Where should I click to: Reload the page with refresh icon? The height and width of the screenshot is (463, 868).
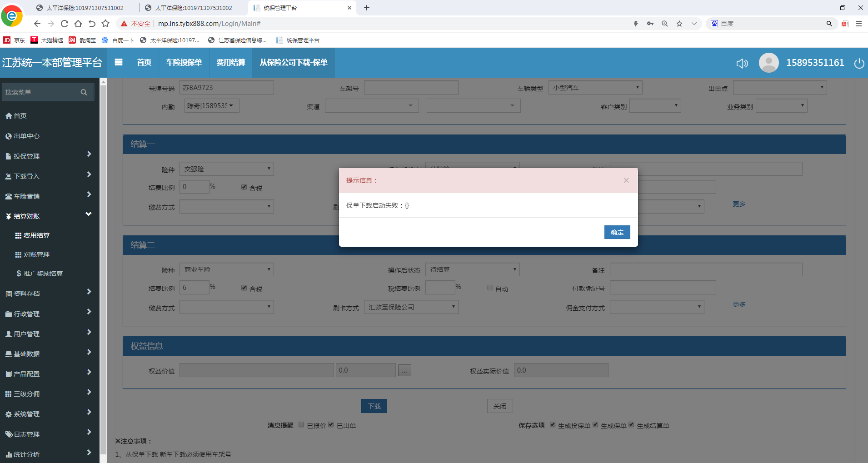(65, 24)
